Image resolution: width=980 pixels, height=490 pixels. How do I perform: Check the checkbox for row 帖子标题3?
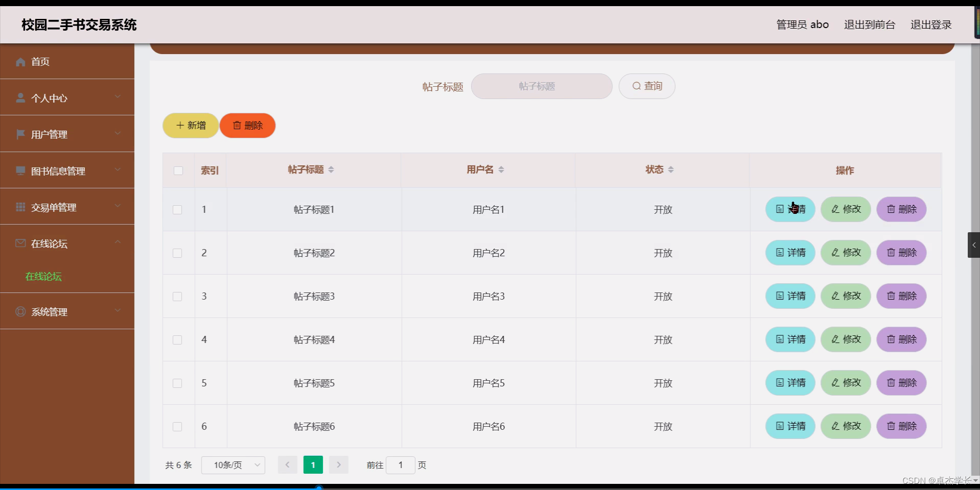tap(177, 297)
